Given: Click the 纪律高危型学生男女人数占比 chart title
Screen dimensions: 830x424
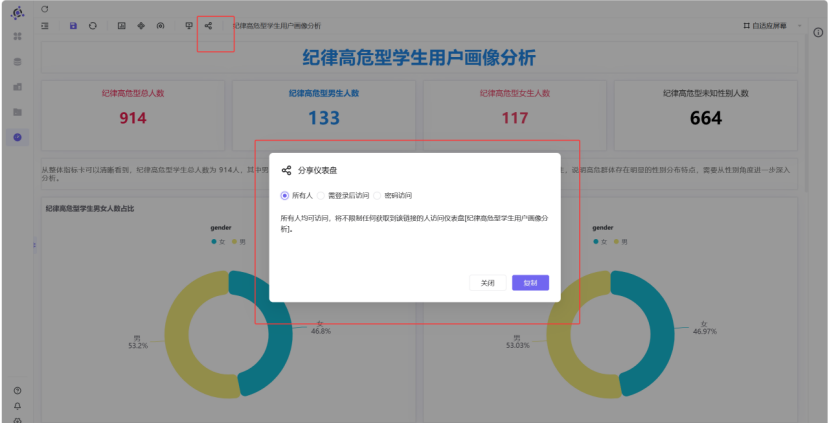Looking at the screenshot, I should pos(90,209).
